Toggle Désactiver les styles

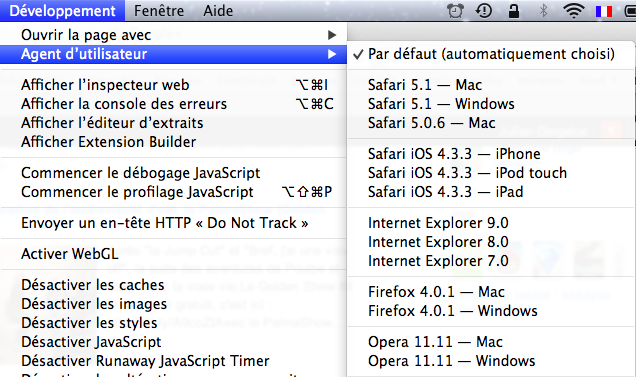coord(174,323)
